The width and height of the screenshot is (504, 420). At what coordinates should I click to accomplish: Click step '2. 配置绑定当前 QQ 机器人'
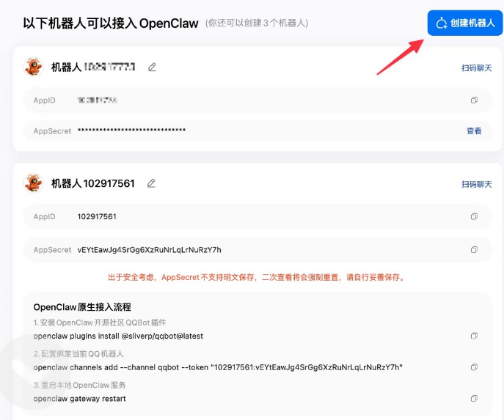pyautogui.click(x=78, y=354)
